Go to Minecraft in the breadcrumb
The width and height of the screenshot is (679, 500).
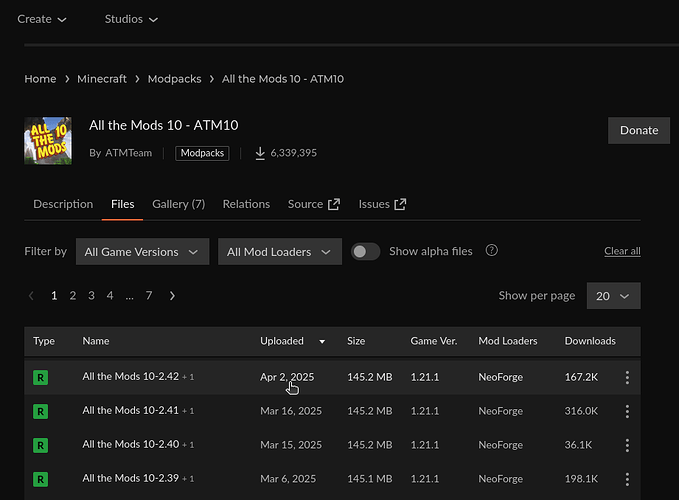[102, 79]
